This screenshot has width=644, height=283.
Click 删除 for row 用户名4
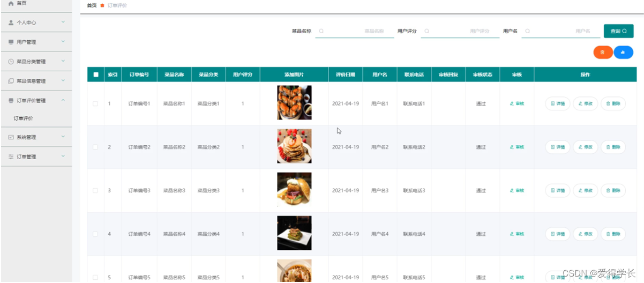613,234
